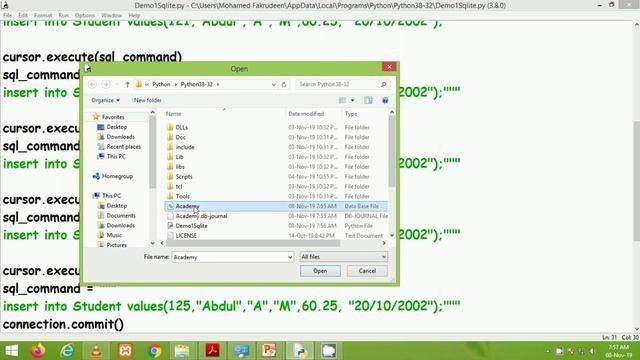Screen dimensions: 640x360
Task: Change view icon in dialog toolbar
Action: [x=342, y=100]
